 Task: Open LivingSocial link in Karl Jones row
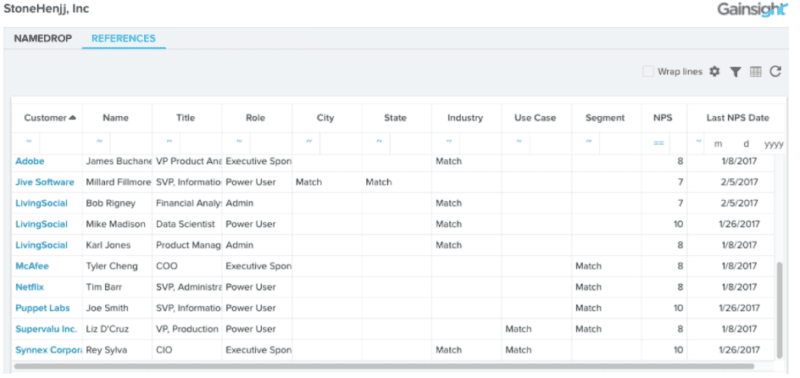(x=41, y=245)
